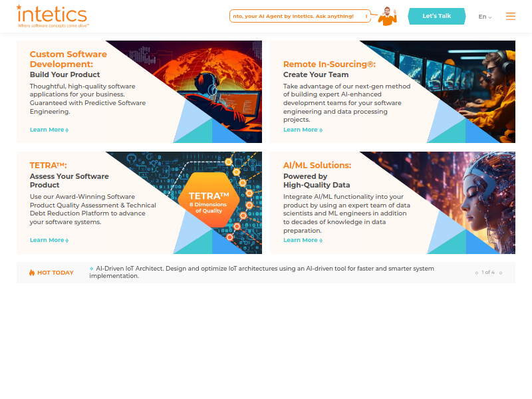Viewport: 532px width, 399px height.
Task: Click the Intetics logo
Action: coord(53,16)
